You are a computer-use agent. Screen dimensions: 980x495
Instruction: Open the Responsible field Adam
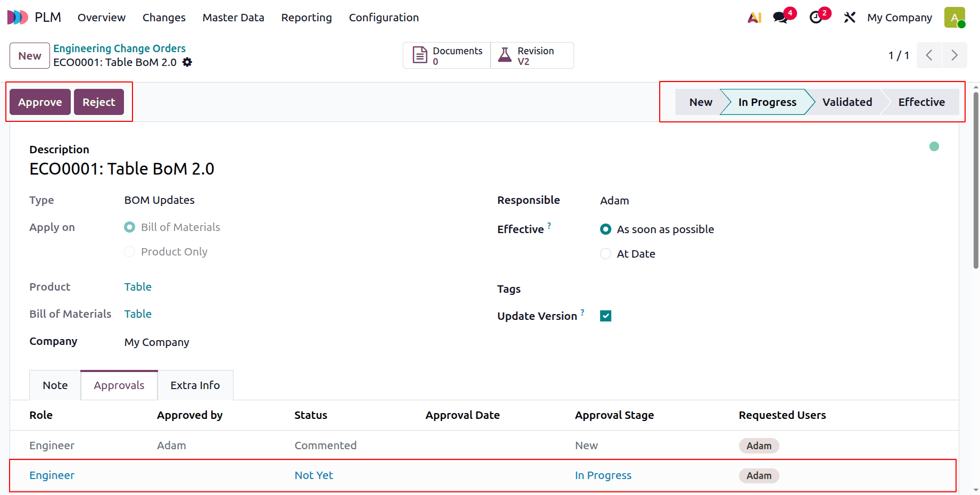pos(614,201)
